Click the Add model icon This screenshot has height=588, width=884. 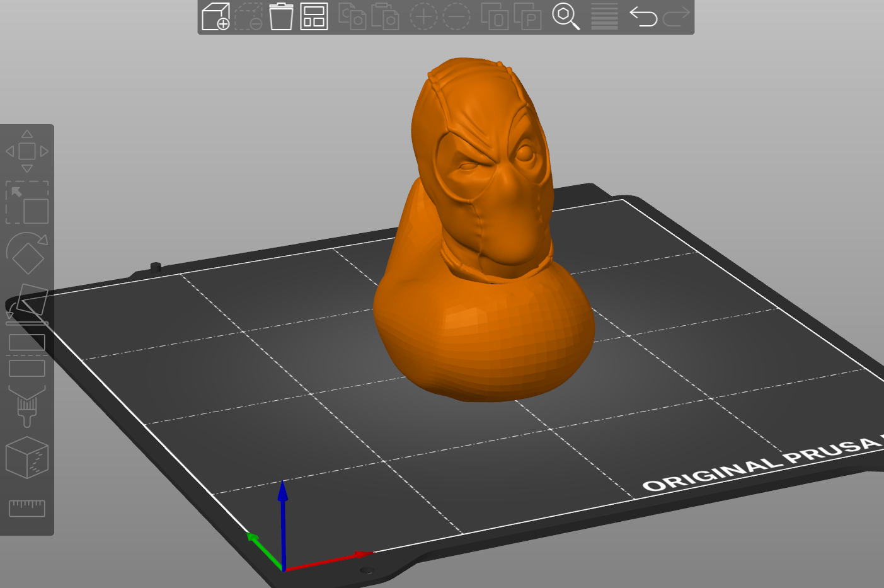(x=215, y=16)
